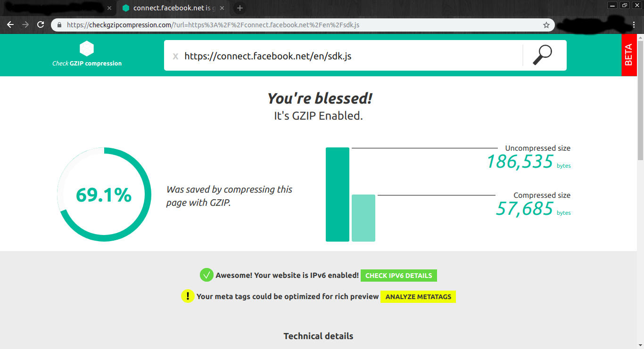
Task: Click the browser address bar
Action: click(x=302, y=25)
